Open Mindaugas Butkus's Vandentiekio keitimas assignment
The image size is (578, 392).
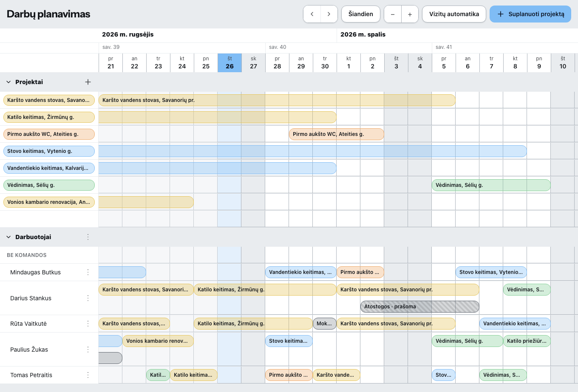click(301, 272)
